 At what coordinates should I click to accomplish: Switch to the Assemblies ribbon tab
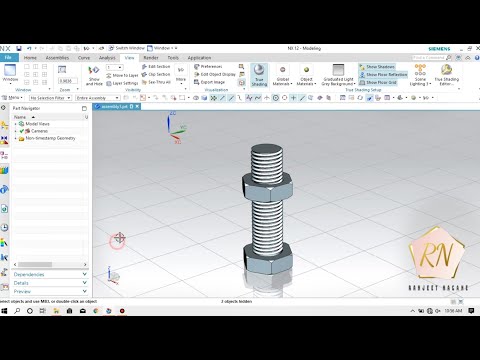(57, 58)
